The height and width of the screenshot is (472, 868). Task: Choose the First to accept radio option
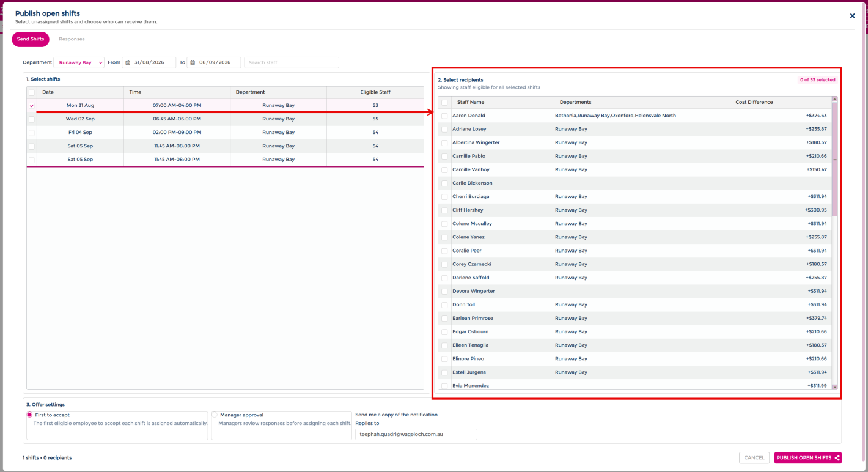(x=29, y=415)
